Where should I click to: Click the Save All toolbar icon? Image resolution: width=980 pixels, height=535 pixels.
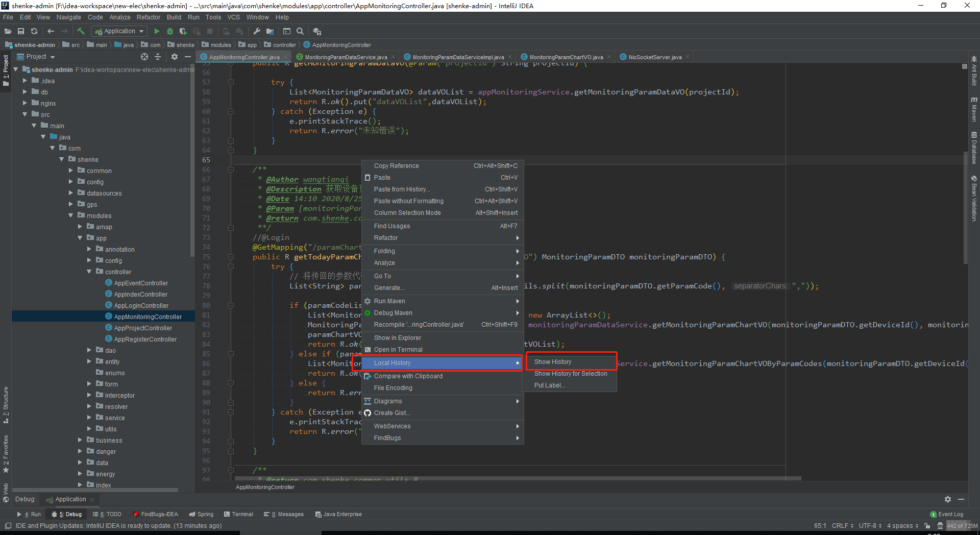[21, 31]
